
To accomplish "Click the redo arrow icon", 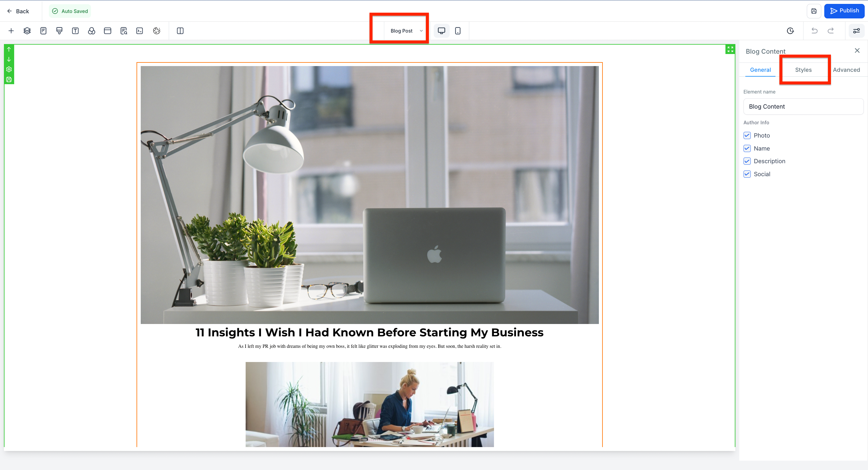I will [x=831, y=31].
